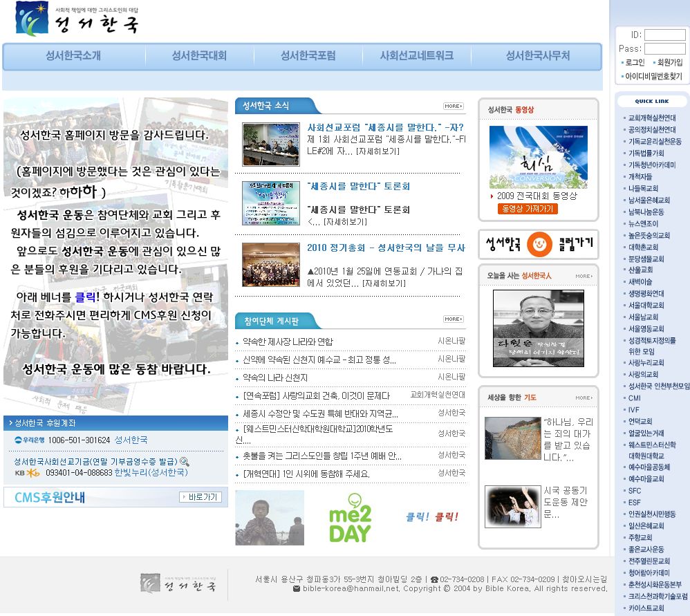The height and width of the screenshot is (616, 690).
Task: Open the 사회선교네트워크 menu item
Action: tap(416, 56)
